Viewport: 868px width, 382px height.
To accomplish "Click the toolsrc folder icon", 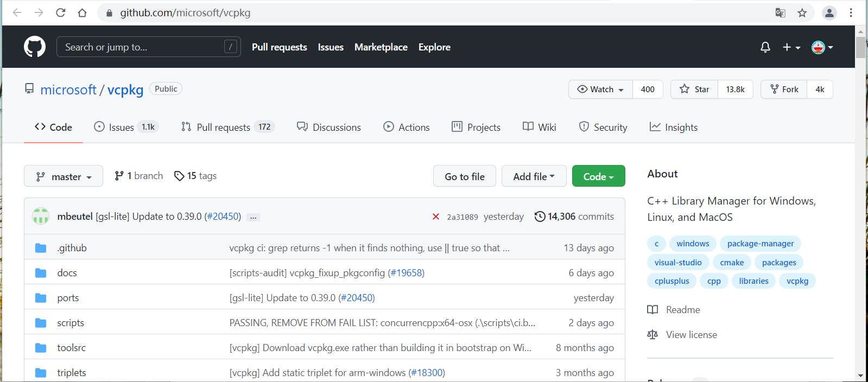I will (41, 348).
